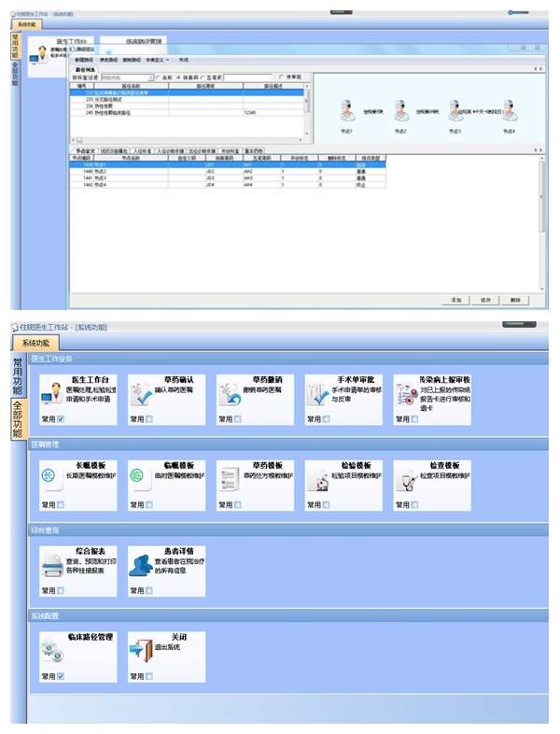Expand the 字典定义 toolbar dropdown menu
The height and width of the screenshot is (734, 560).
pyautogui.click(x=166, y=60)
